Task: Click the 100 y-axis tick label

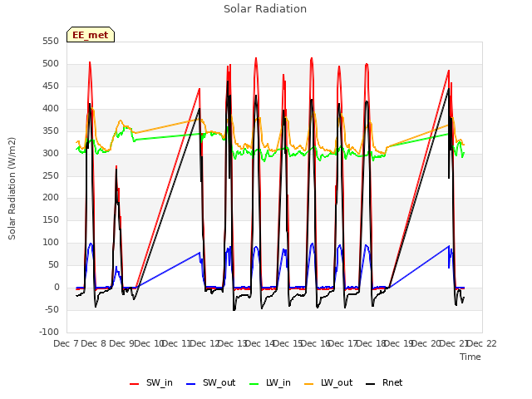Action: [x=51, y=242]
